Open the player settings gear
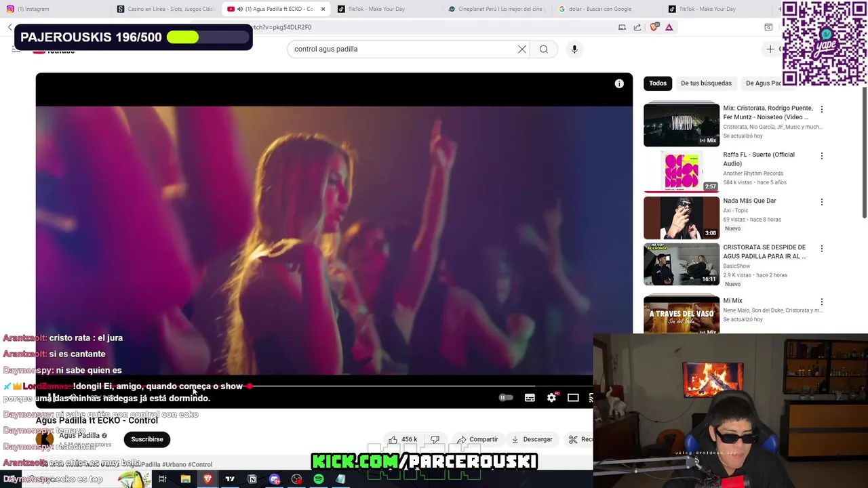Screen dimensions: 868x488 (x=551, y=398)
